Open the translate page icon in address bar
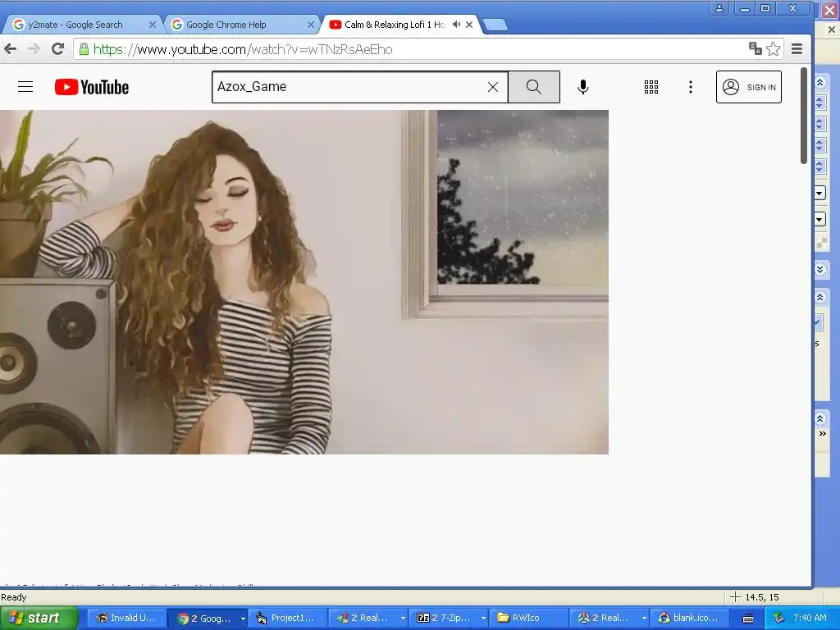 click(756, 48)
